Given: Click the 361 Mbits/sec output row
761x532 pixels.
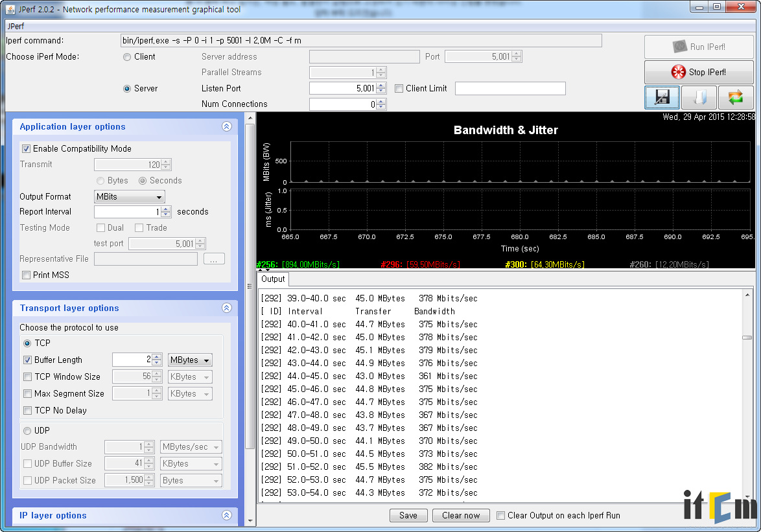Looking at the screenshot, I should tap(369, 376).
